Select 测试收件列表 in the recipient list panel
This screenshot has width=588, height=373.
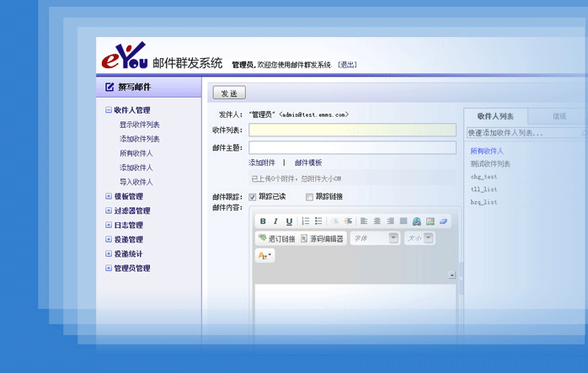[490, 164]
